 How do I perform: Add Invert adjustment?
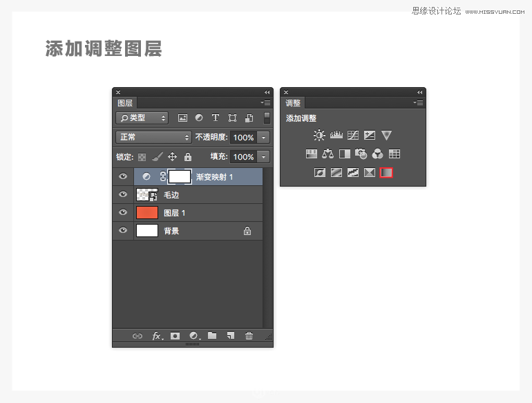pos(320,173)
